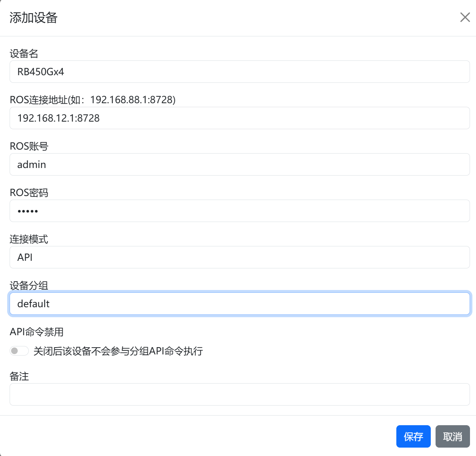This screenshot has width=476, height=456.
Task: Click the 关闭后该设备不会参与分组API命令执行 switch label
Action: pyautogui.click(x=118, y=351)
